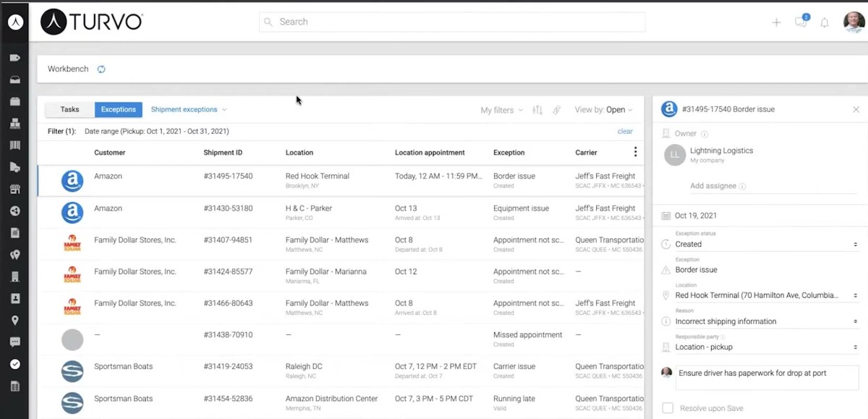
Task: Click the Missed appointment exception cell
Action: point(527,339)
